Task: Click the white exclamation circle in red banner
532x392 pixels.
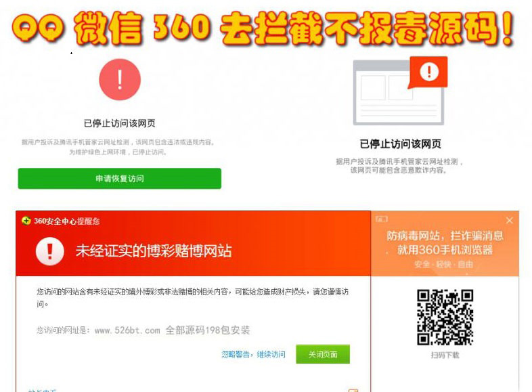Action: point(50,251)
